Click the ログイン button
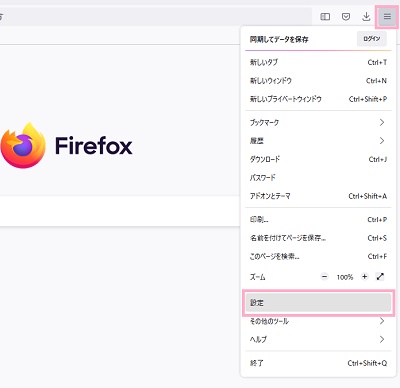Image resolution: width=400 pixels, height=388 pixels. 372,39
